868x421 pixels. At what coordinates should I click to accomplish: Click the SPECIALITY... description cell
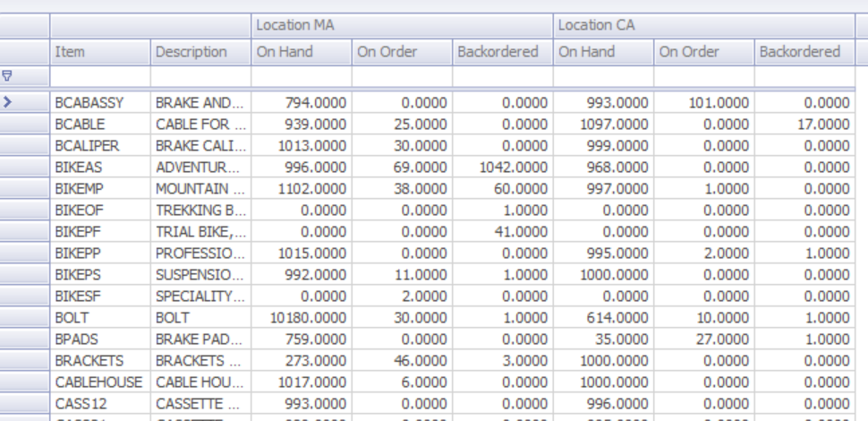tap(201, 296)
